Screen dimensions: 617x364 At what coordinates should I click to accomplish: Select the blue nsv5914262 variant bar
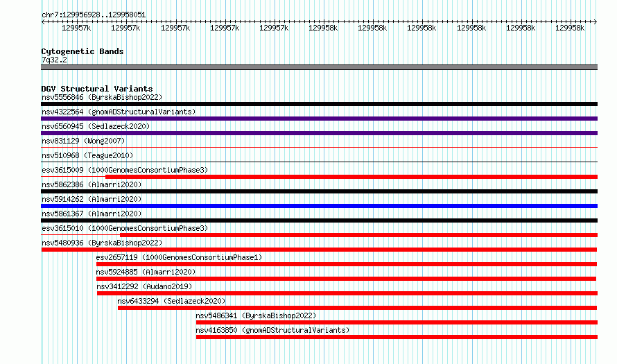coord(319,206)
